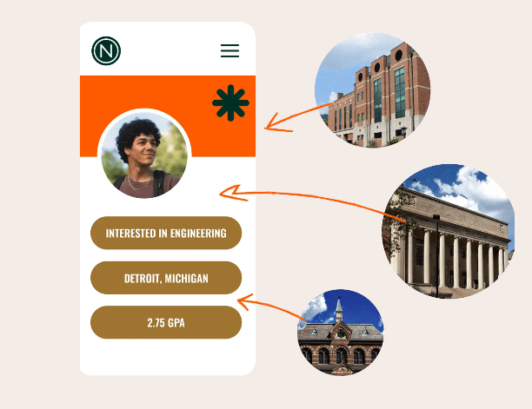
Task: Click the Interested in Engineering pill
Action: 166,233
